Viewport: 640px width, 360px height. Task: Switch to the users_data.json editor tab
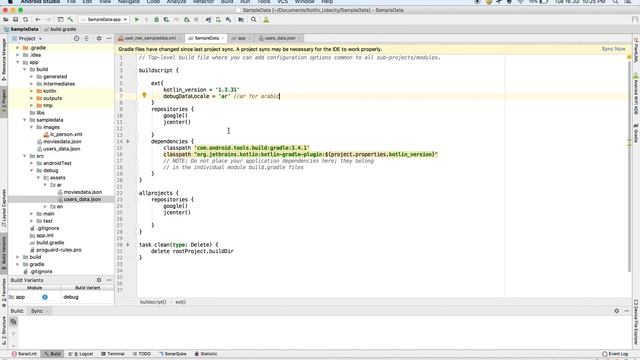click(280, 38)
